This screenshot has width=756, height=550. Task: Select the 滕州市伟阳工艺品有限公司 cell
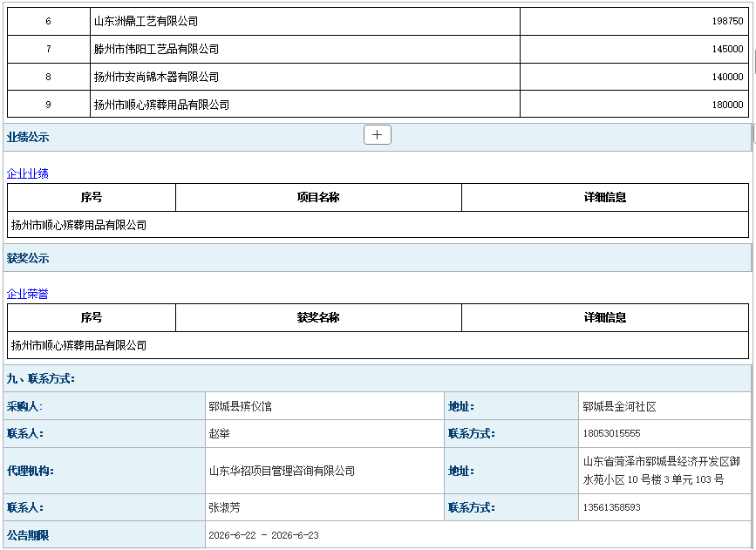point(304,49)
